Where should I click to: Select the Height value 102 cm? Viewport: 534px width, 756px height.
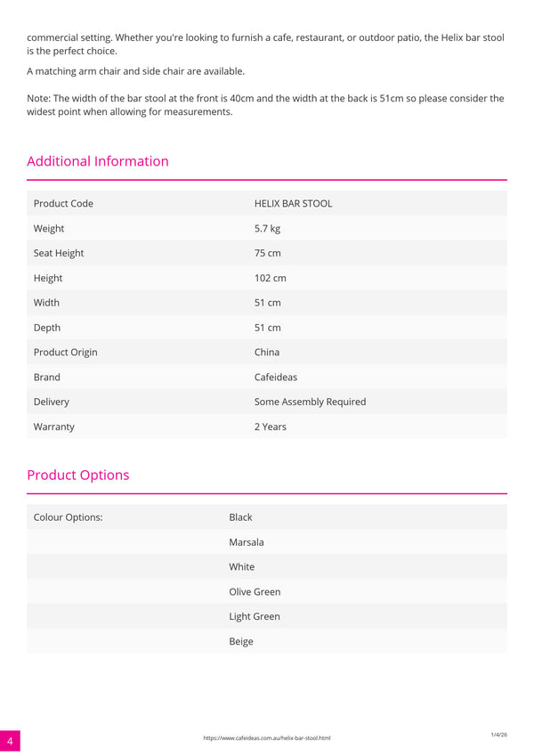[270, 278]
